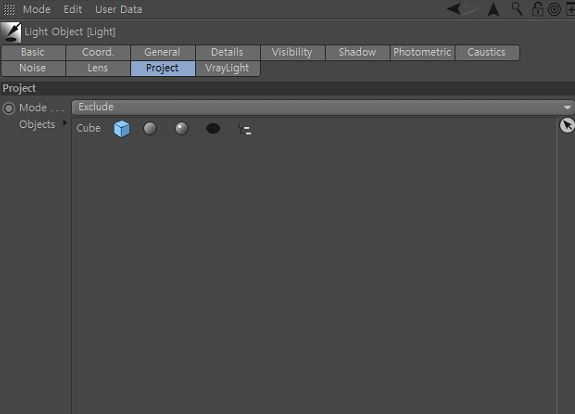Switch to the Noise tab
The height and width of the screenshot is (414, 575).
[33, 68]
